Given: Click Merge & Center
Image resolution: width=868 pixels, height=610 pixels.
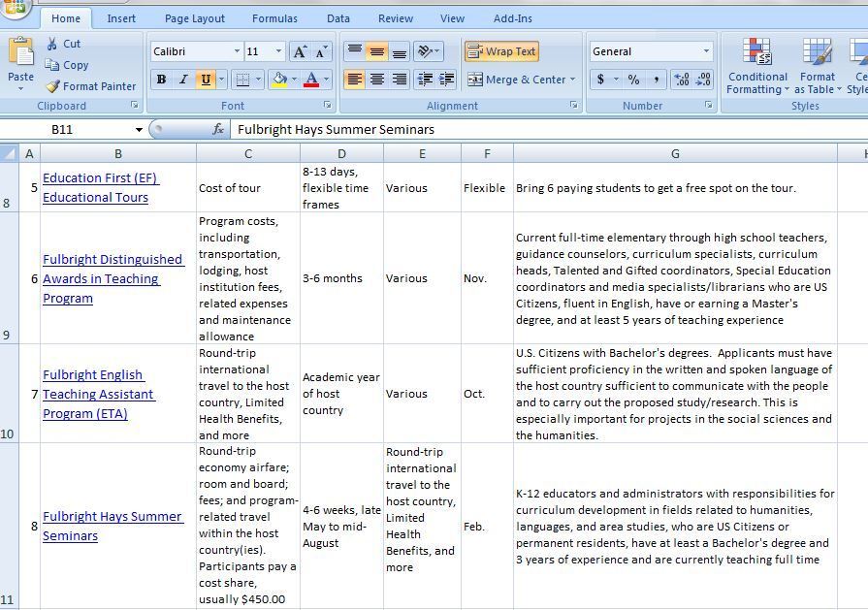Looking at the screenshot, I should (x=516, y=80).
